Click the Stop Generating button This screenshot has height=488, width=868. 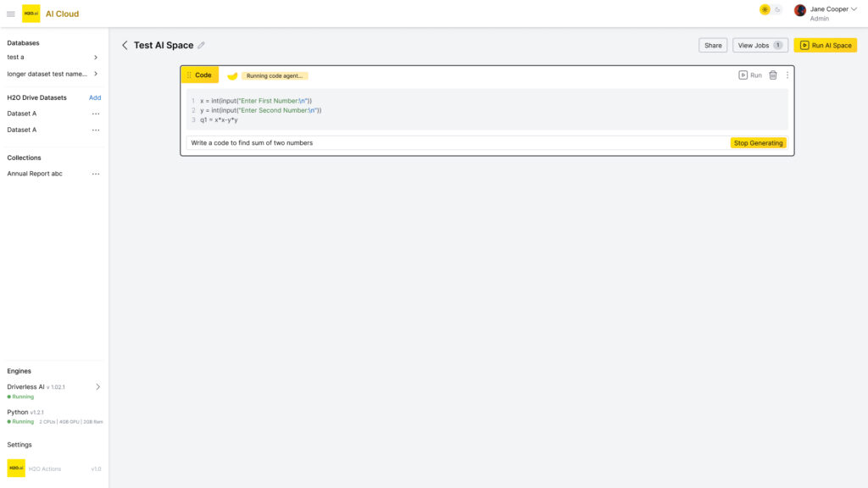click(758, 143)
